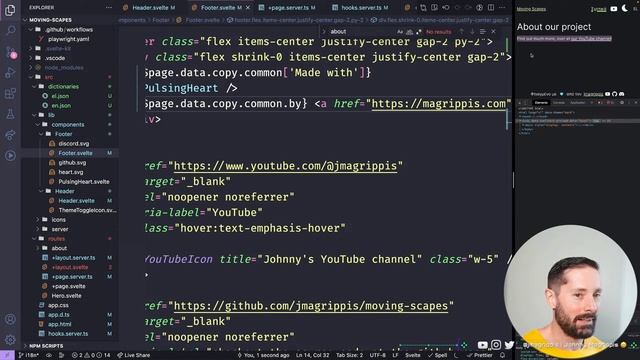
Task: Collapse the dictionaries folder
Action: tap(63, 87)
